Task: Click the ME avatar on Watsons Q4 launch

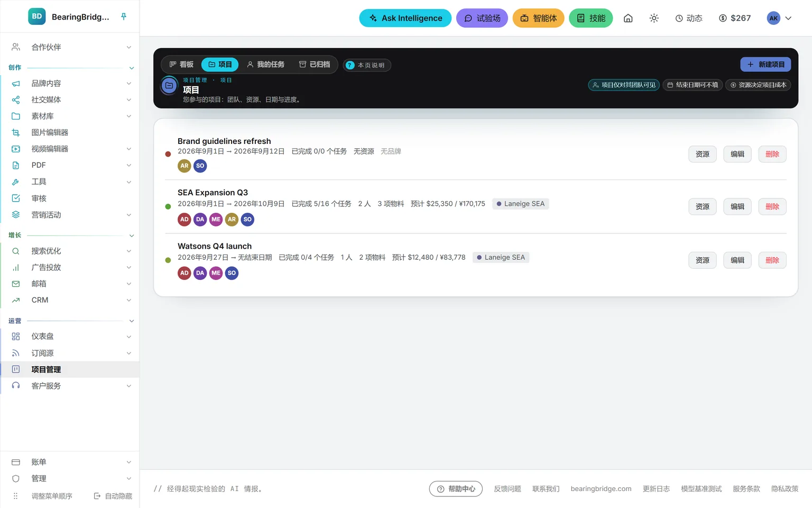Action: coord(216,273)
